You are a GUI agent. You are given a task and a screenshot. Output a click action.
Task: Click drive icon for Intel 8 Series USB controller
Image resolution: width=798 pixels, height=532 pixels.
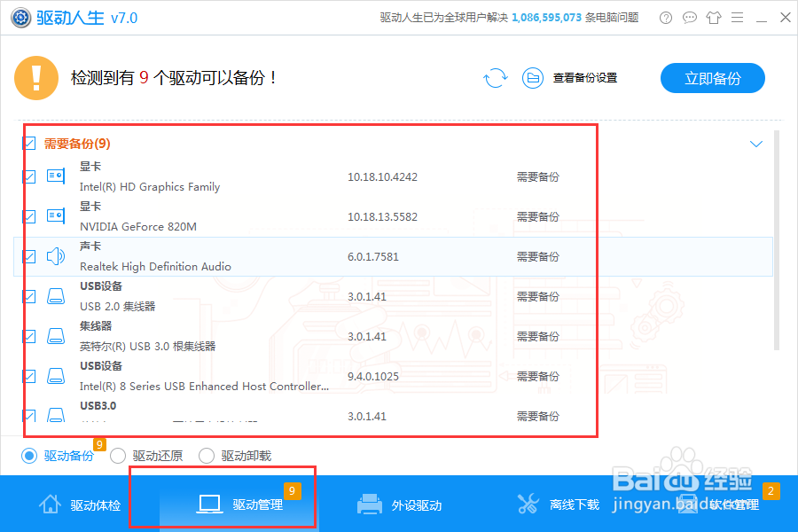(x=56, y=376)
